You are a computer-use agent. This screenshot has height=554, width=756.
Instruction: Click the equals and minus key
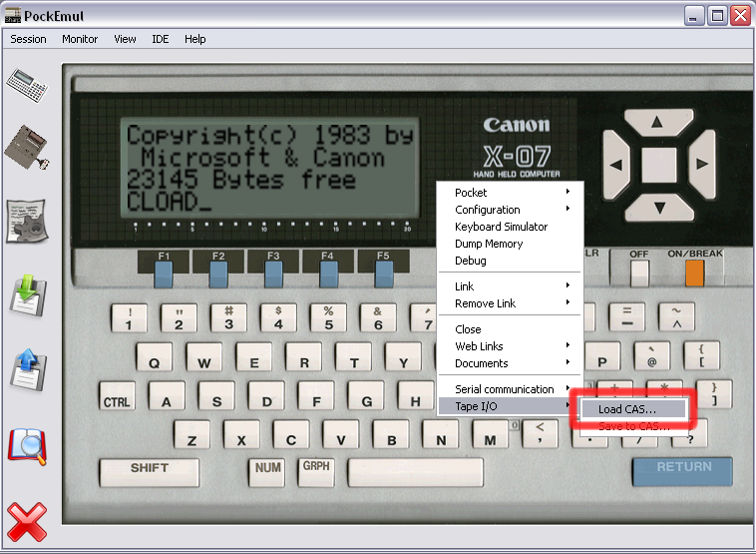(x=626, y=317)
